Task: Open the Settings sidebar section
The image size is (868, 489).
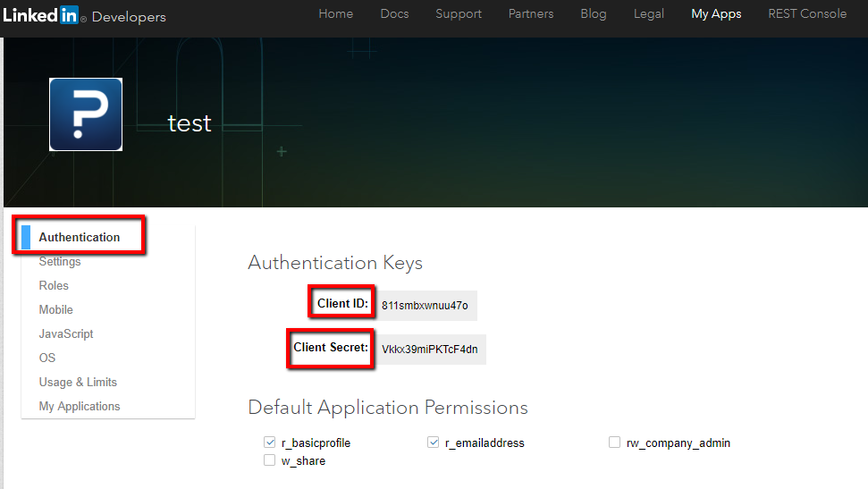Action: 60,261
